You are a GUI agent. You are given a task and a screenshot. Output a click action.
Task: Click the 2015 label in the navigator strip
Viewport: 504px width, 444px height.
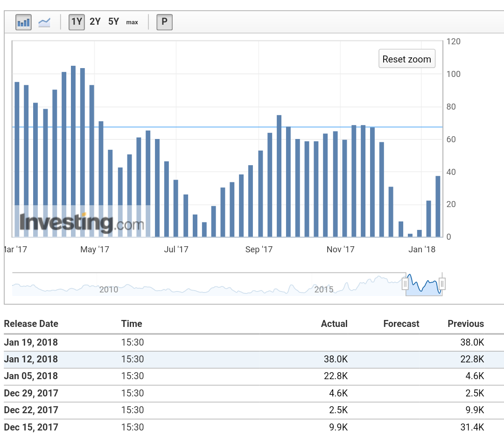coord(324,289)
